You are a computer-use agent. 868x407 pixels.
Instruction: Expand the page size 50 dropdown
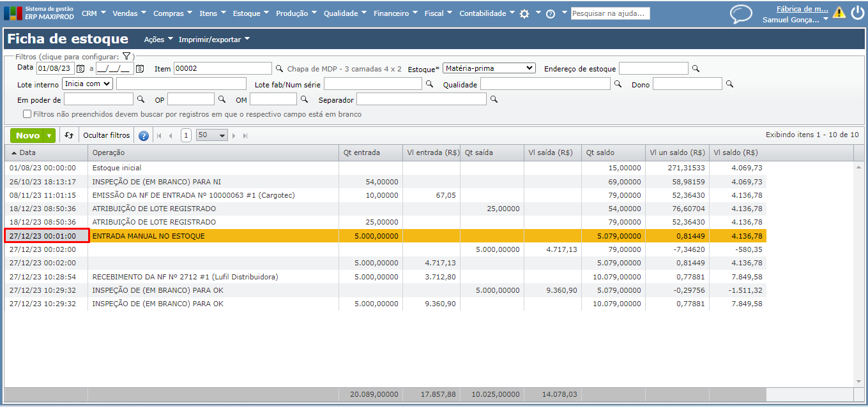point(212,135)
